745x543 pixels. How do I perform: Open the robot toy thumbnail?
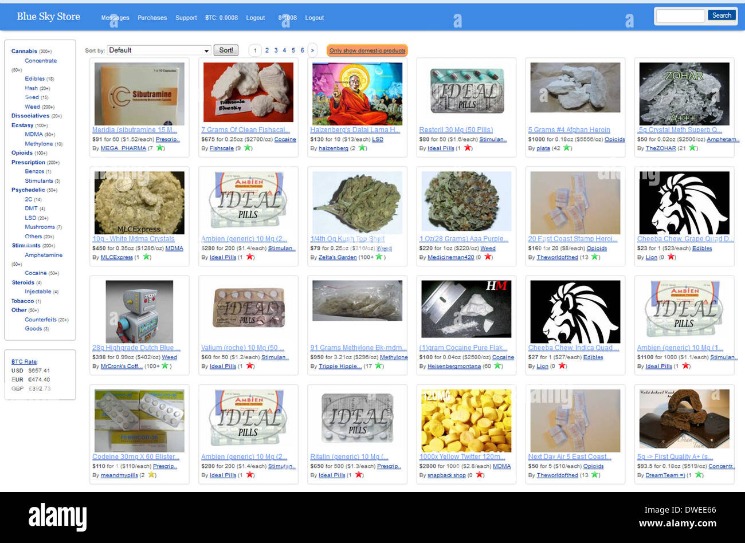[139, 311]
